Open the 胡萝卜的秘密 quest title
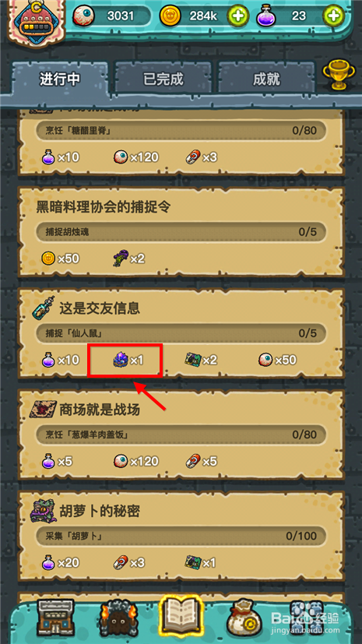Image resolution: width=362 pixels, height=644 pixels. click(x=100, y=511)
